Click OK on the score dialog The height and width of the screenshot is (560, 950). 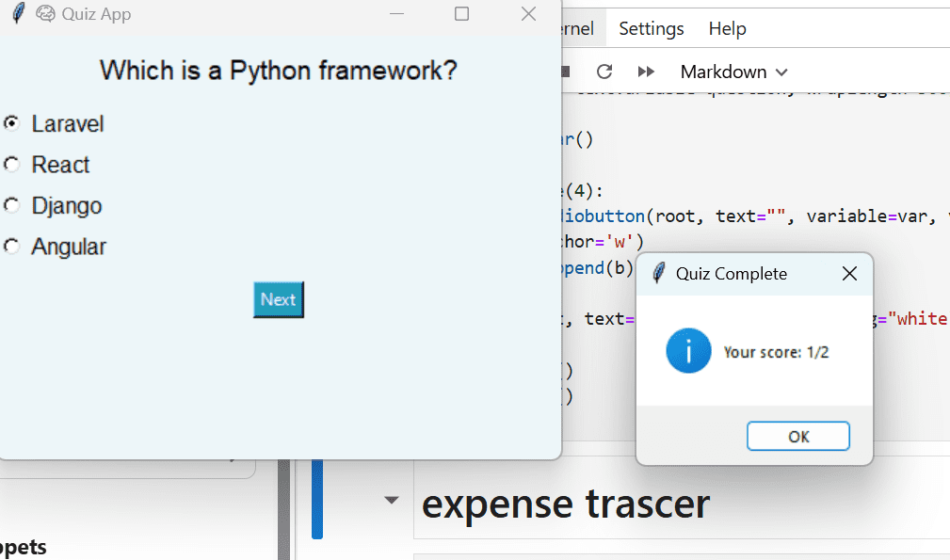[797, 437]
